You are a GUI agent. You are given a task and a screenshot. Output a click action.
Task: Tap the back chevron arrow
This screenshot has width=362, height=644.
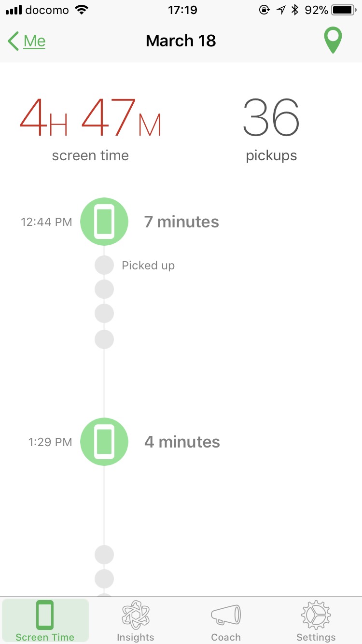tap(14, 41)
